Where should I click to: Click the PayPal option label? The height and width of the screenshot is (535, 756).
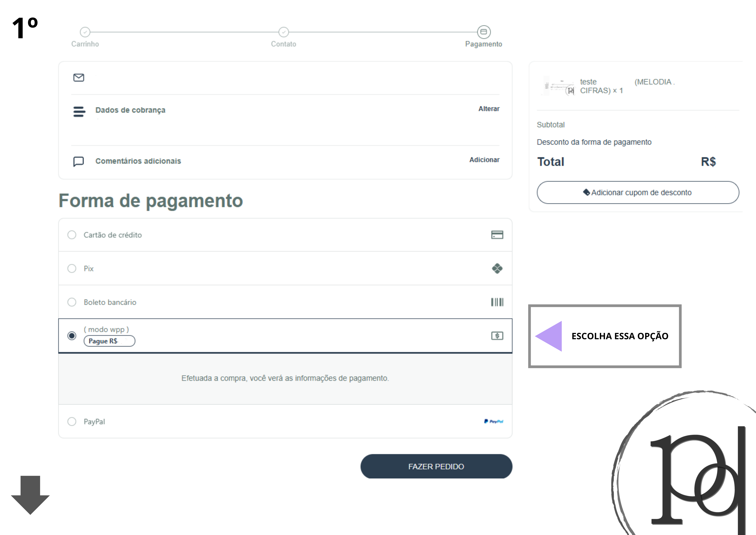click(x=94, y=422)
